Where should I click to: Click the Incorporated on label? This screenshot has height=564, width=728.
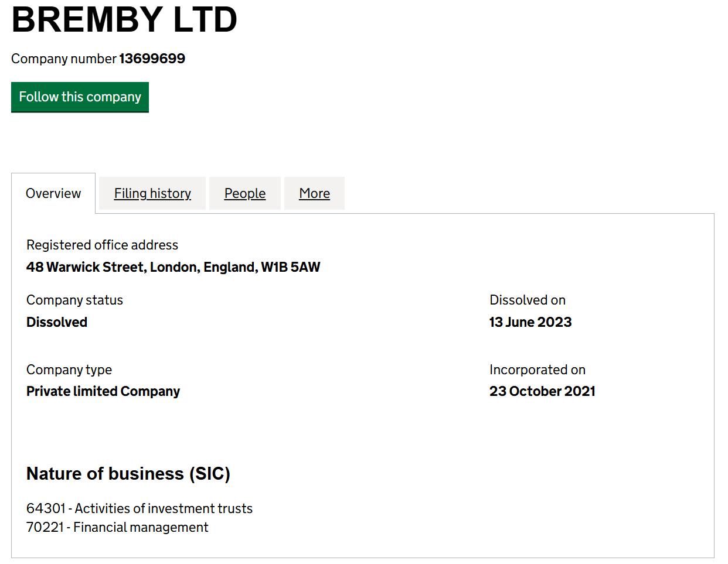[x=538, y=370]
